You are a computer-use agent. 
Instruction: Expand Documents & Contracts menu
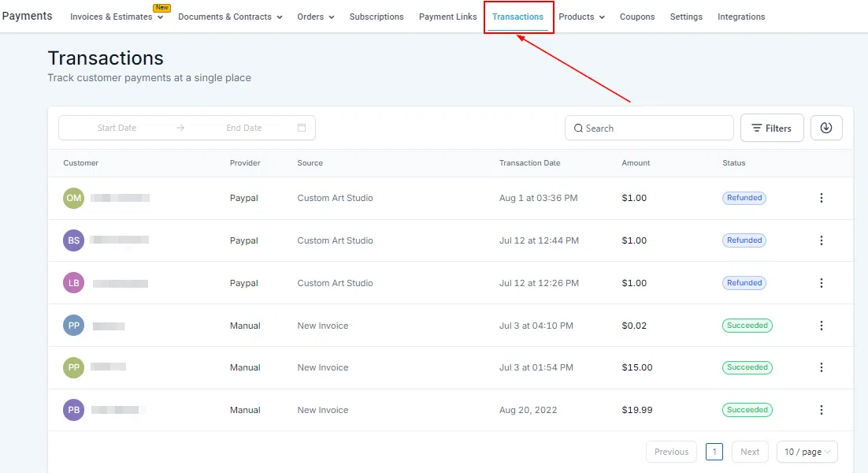tap(230, 17)
